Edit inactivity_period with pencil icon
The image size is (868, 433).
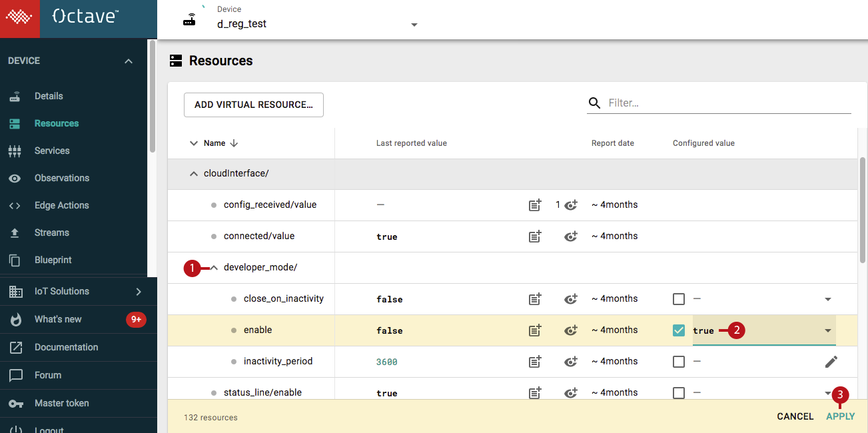point(831,362)
